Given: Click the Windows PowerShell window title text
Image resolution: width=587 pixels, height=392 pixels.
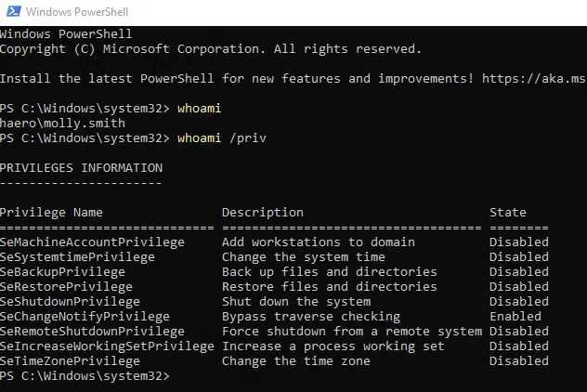Looking at the screenshot, I should tap(77, 12).
